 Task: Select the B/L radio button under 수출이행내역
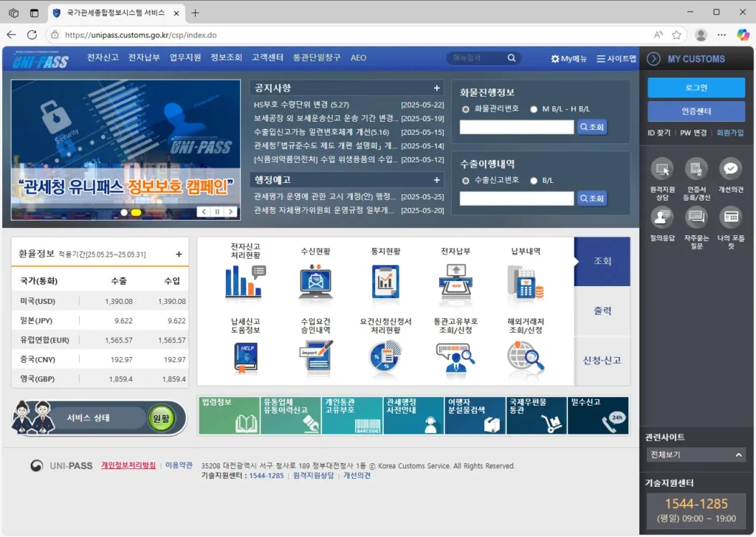tap(534, 181)
